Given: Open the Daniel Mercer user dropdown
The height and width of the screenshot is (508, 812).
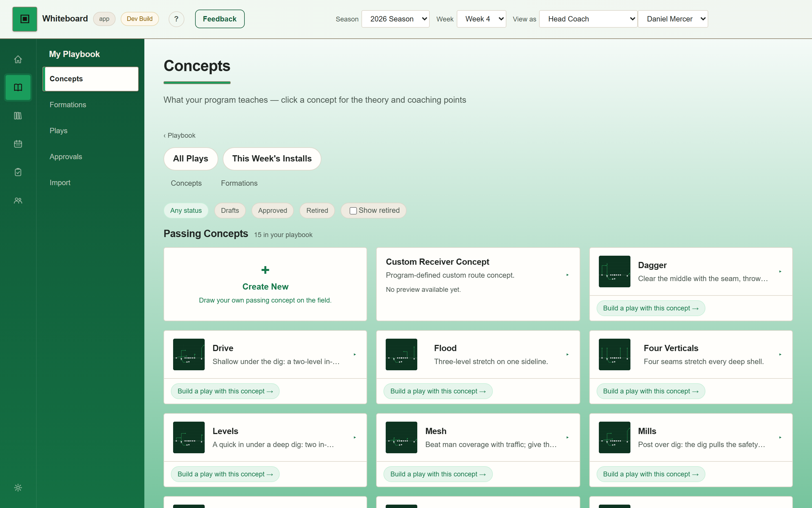Looking at the screenshot, I should (x=673, y=19).
